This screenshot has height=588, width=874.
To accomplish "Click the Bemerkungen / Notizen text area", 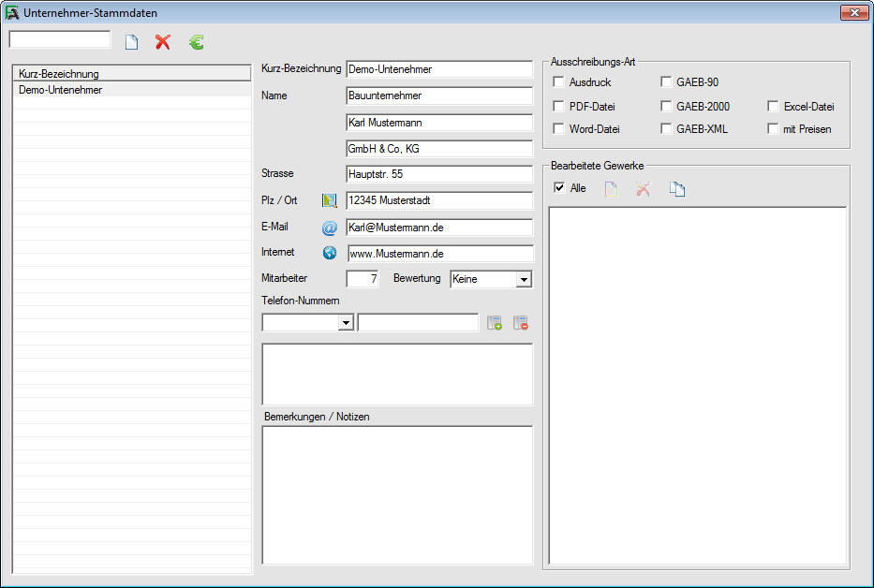I will pos(397,495).
